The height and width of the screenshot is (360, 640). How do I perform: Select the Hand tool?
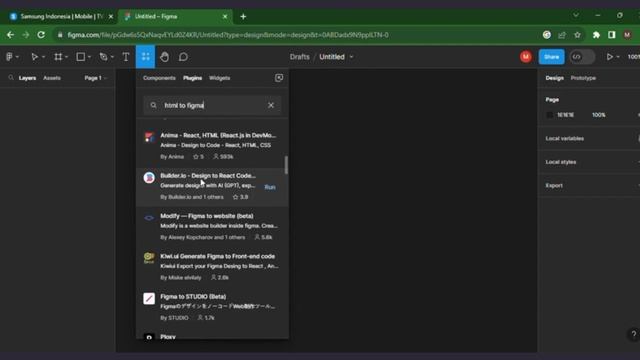point(164,57)
